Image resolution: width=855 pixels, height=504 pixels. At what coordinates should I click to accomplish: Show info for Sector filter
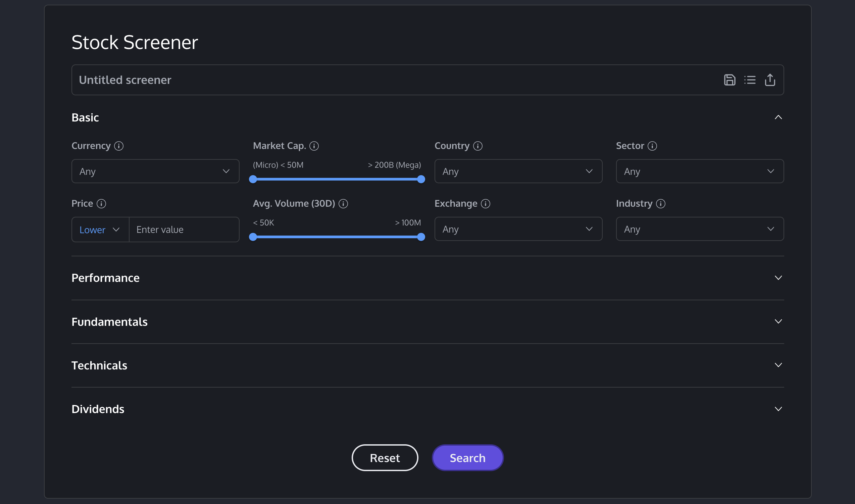[x=652, y=146]
